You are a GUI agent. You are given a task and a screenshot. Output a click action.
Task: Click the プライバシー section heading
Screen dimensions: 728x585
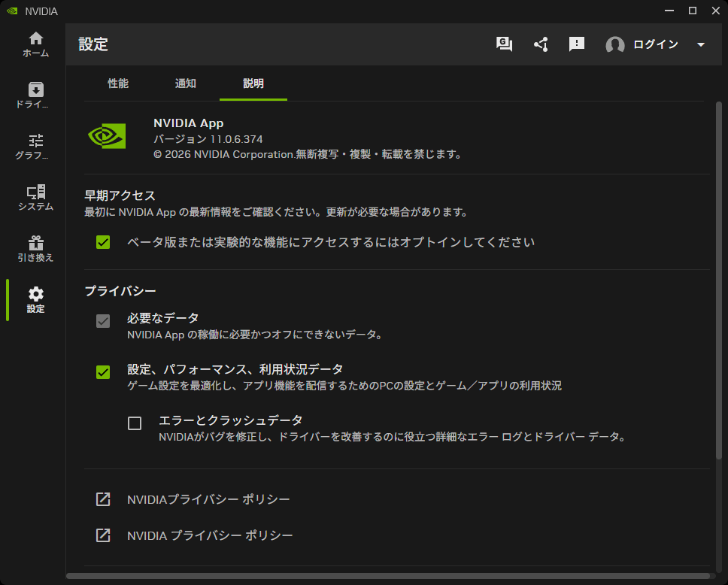120,291
